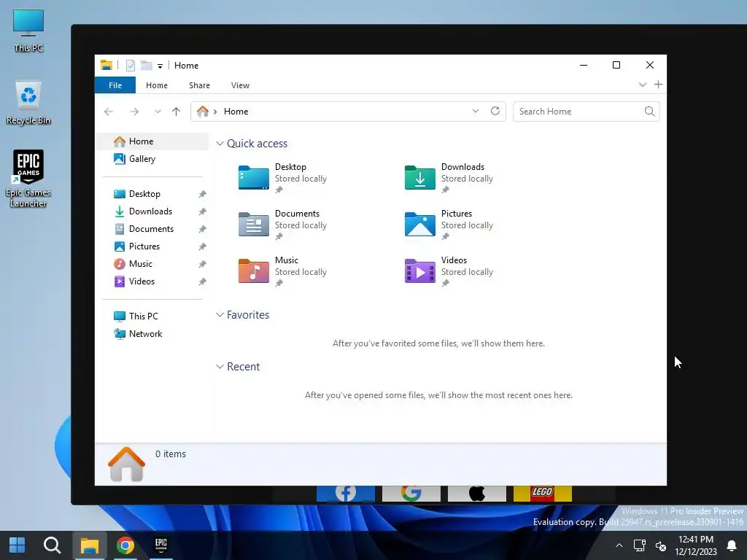Click the search magnifier in Explorer
The height and width of the screenshot is (560, 747).
click(x=649, y=112)
